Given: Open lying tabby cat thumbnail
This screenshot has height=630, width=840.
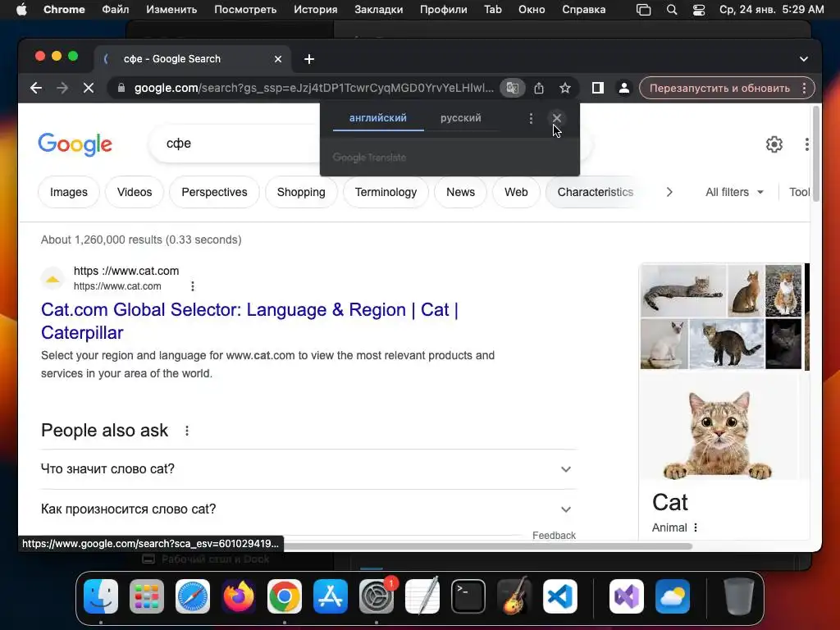Looking at the screenshot, I should click(683, 290).
